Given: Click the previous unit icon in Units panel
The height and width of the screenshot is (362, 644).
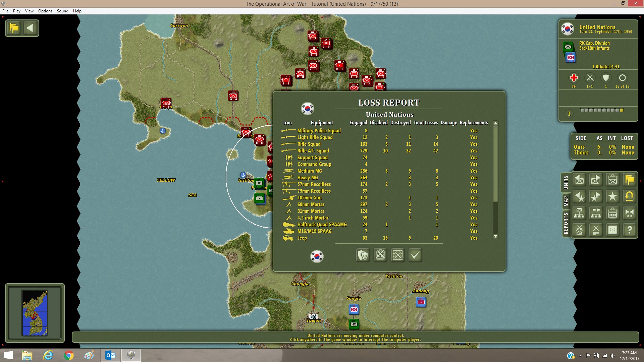Looking at the screenshot, I should [x=579, y=180].
